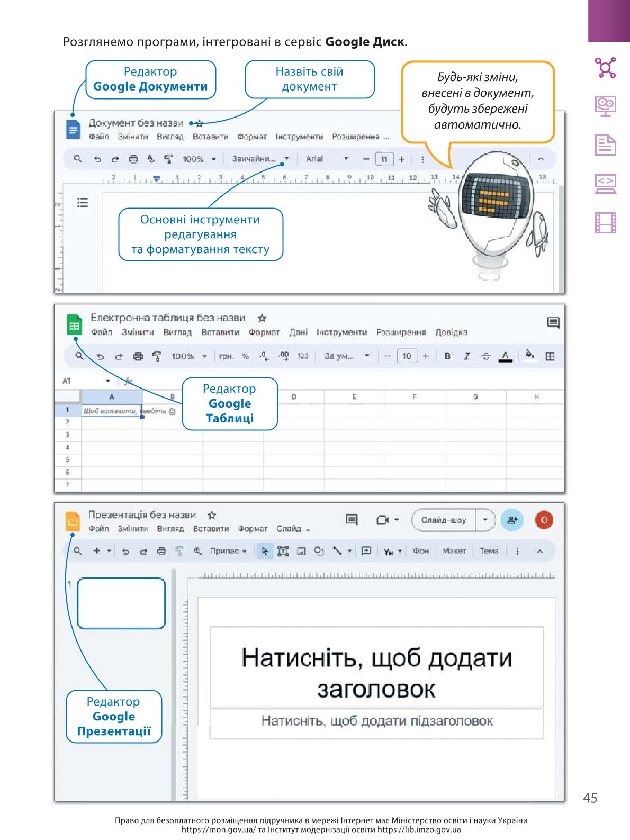Screen dimensions: 630x840
Task: Collapse the Docs menu bar with the chevron
Action: click(x=541, y=159)
